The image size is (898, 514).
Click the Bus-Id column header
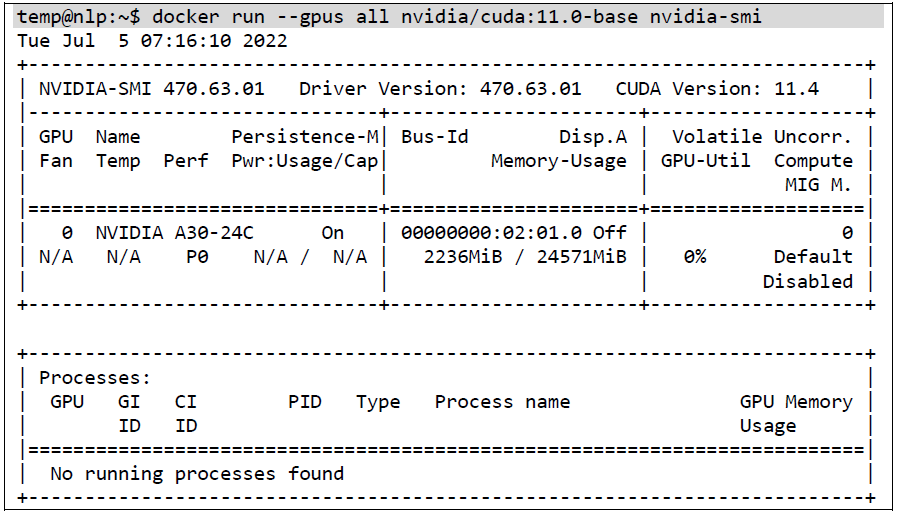[x=435, y=137]
